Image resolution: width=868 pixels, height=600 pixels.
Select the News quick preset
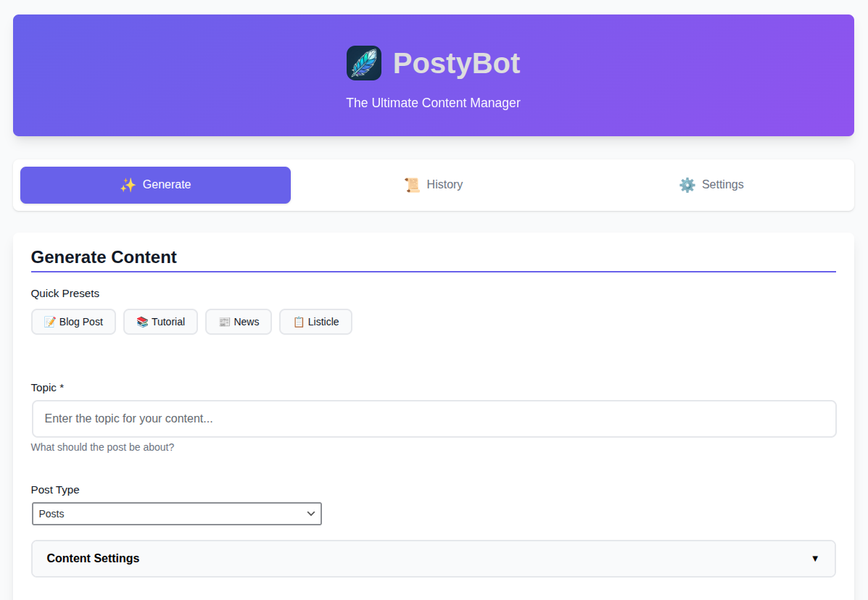click(x=239, y=321)
